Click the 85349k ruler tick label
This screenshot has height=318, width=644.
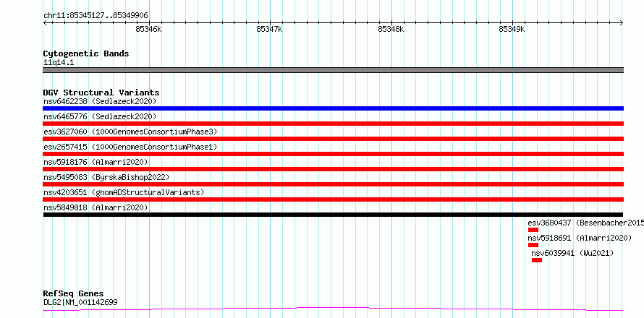512,29
